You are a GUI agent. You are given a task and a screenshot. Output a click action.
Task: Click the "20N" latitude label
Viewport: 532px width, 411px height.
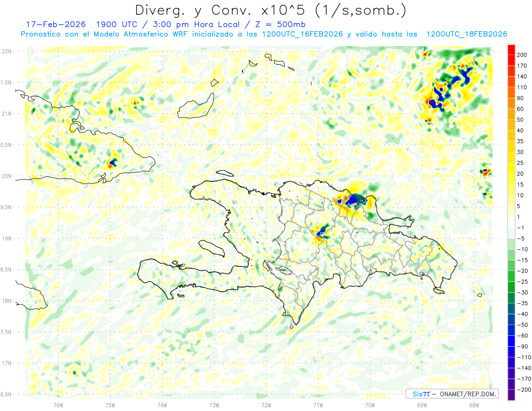click(x=6, y=176)
